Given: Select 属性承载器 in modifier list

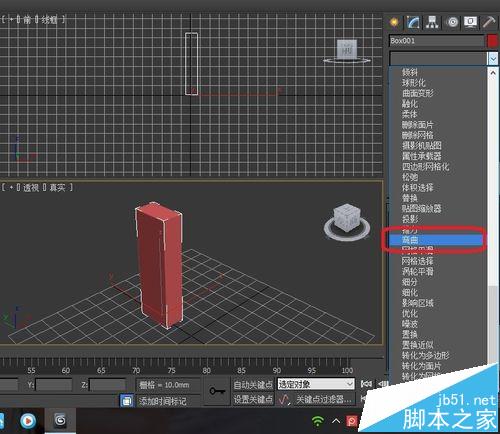Looking at the screenshot, I should 422,156.
